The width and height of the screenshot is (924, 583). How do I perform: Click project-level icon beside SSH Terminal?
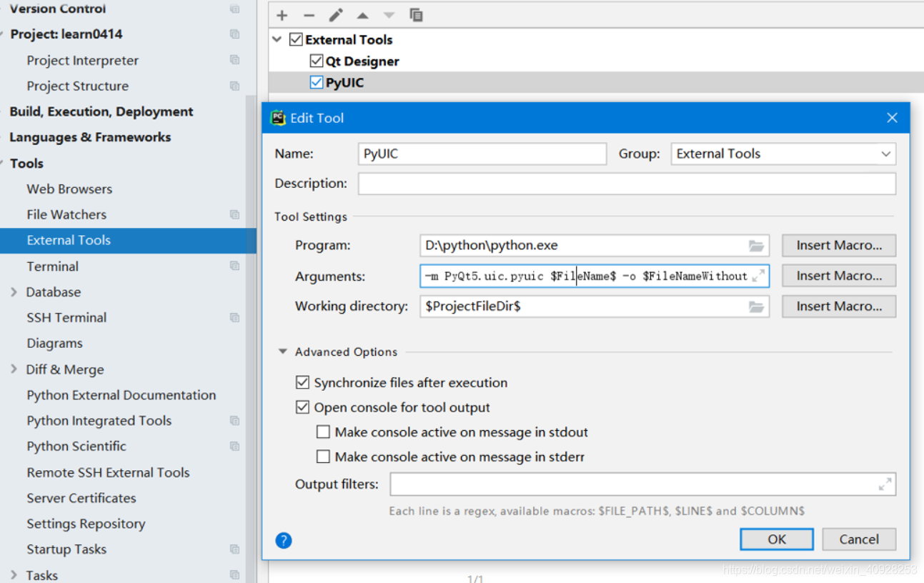[x=234, y=317]
